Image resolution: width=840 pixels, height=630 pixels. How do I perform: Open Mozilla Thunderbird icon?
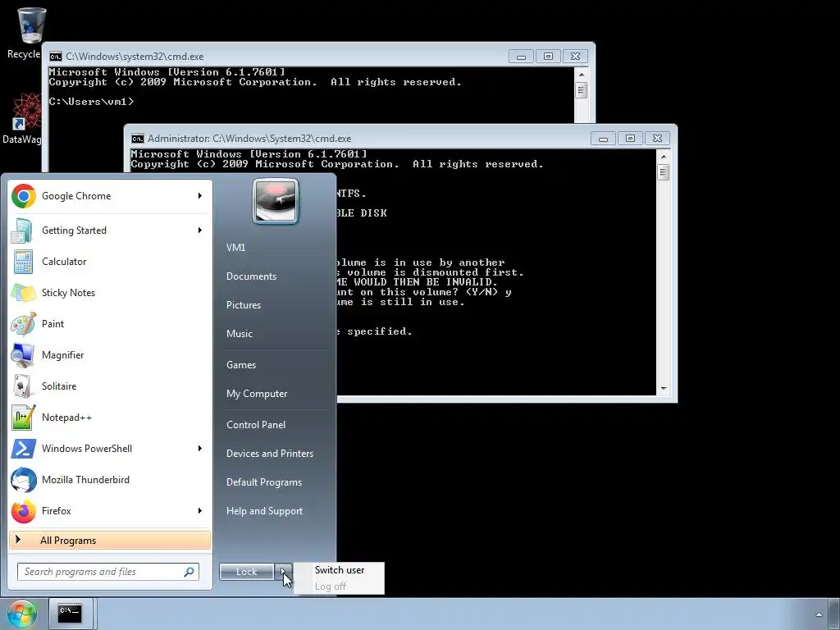coord(24,479)
